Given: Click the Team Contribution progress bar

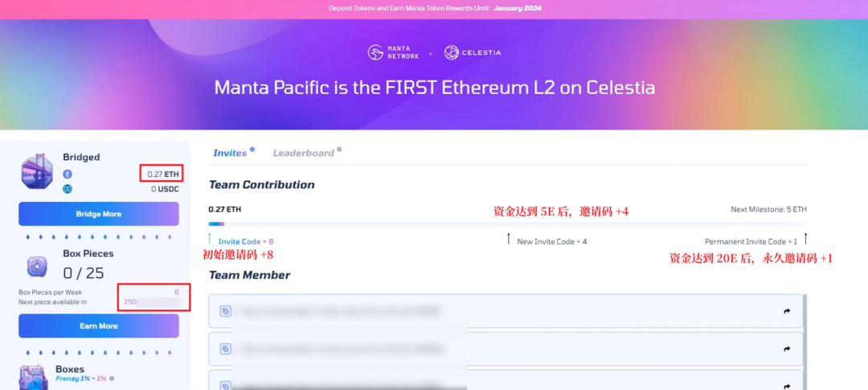Looking at the screenshot, I should [x=507, y=224].
